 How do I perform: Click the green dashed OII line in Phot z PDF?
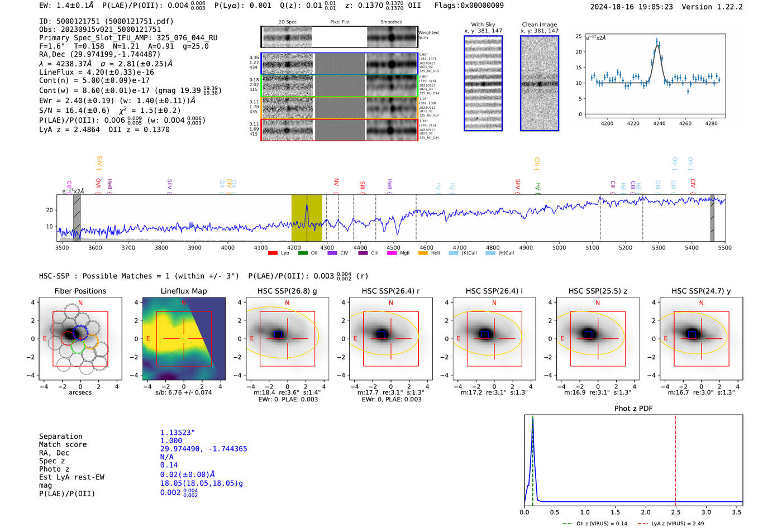(x=533, y=460)
